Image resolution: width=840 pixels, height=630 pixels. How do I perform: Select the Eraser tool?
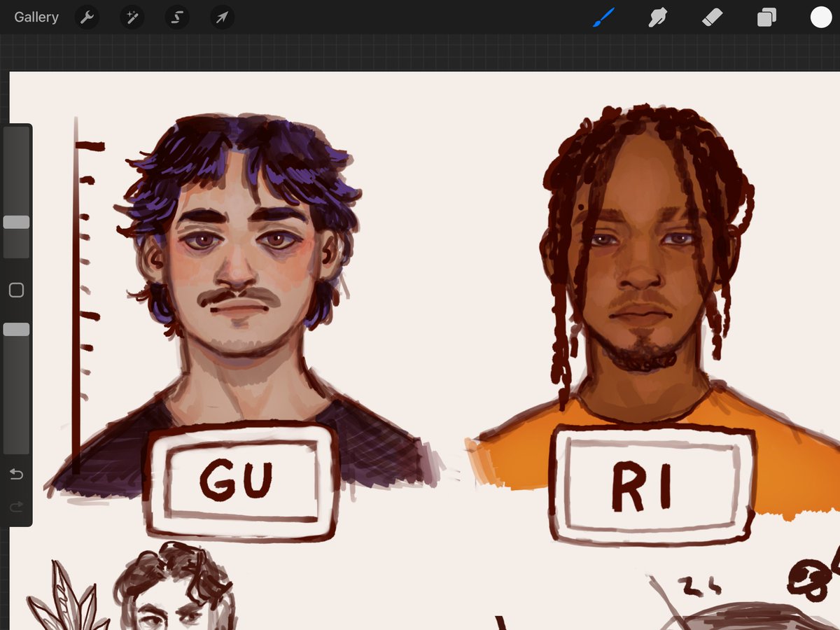tap(712, 17)
